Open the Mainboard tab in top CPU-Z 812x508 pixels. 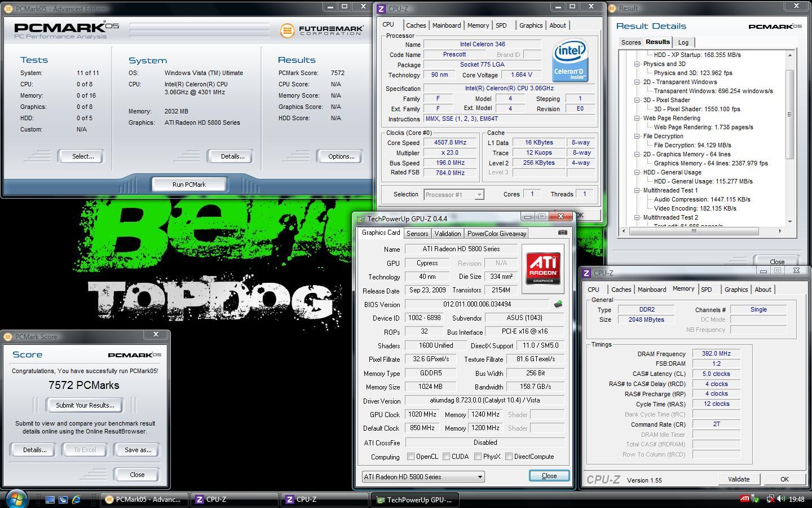(x=447, y=25)
